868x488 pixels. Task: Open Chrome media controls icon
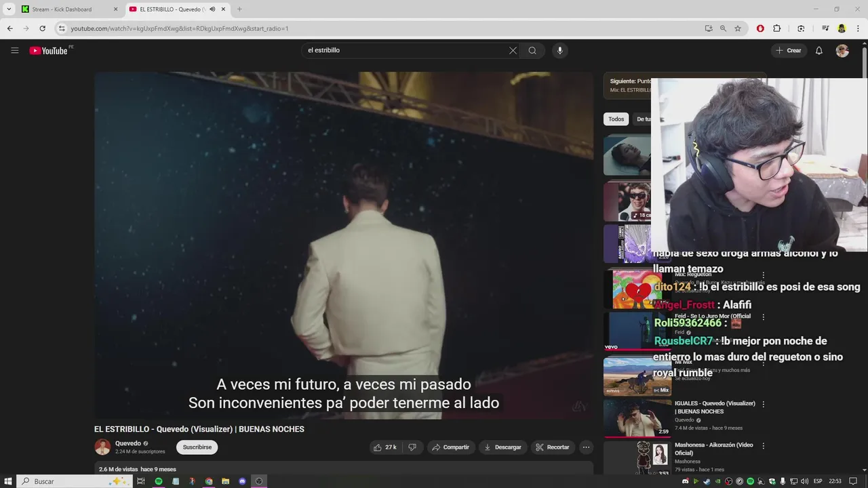point(825,28)
